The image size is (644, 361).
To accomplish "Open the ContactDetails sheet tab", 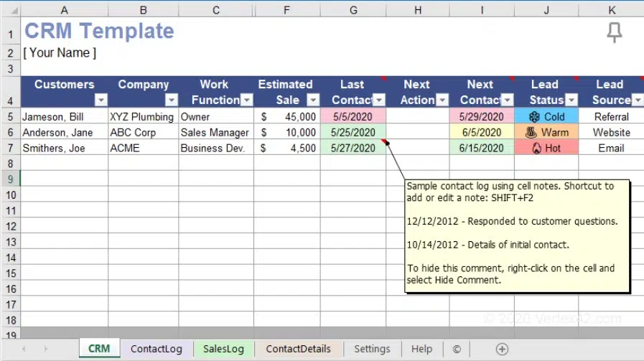I will [x=298, y=349].
